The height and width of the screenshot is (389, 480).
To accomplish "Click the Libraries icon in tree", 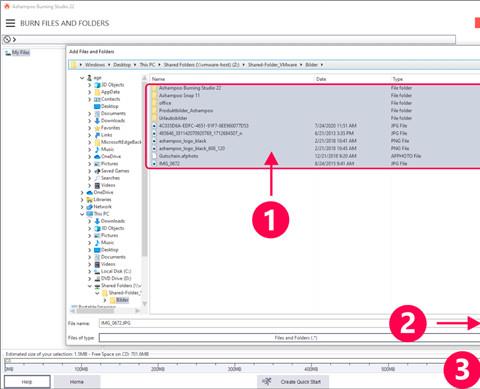I will (90, 200).
